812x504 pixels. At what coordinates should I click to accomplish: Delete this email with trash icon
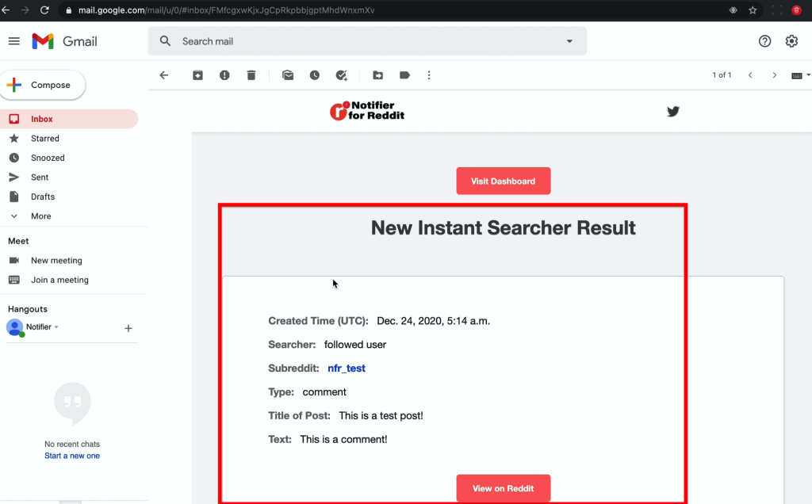(251, 75)
